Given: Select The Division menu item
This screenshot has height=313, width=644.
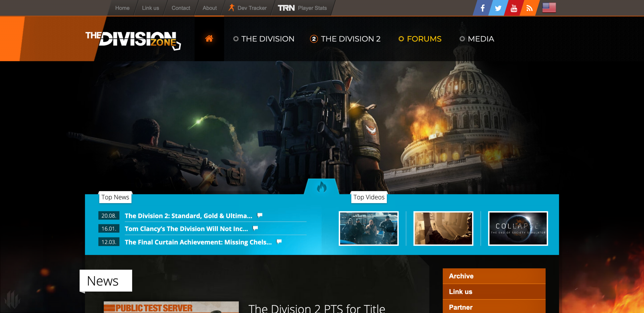Looking at the screenshot, I should click(264, 39).
